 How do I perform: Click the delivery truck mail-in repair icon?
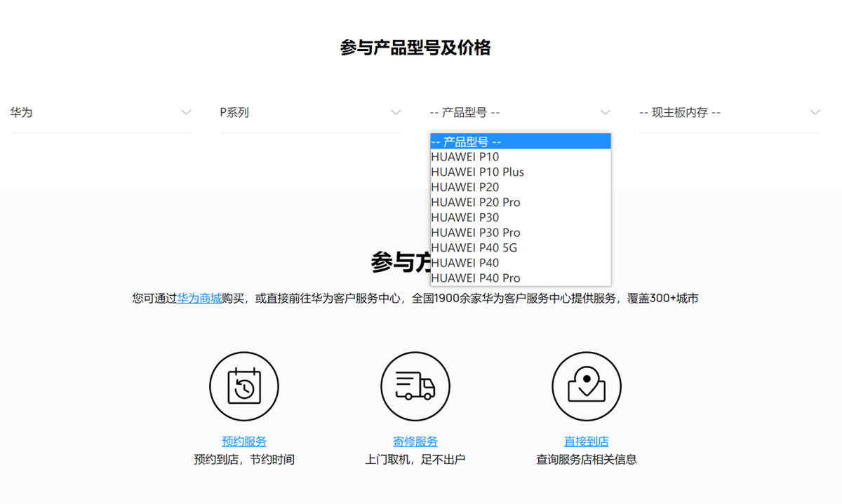point(415,386)
